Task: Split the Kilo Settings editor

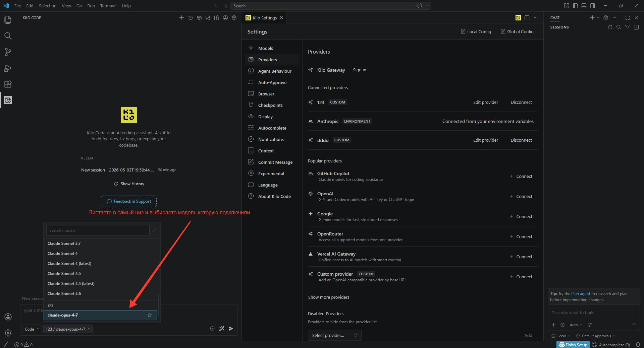Action: (527, 18)
